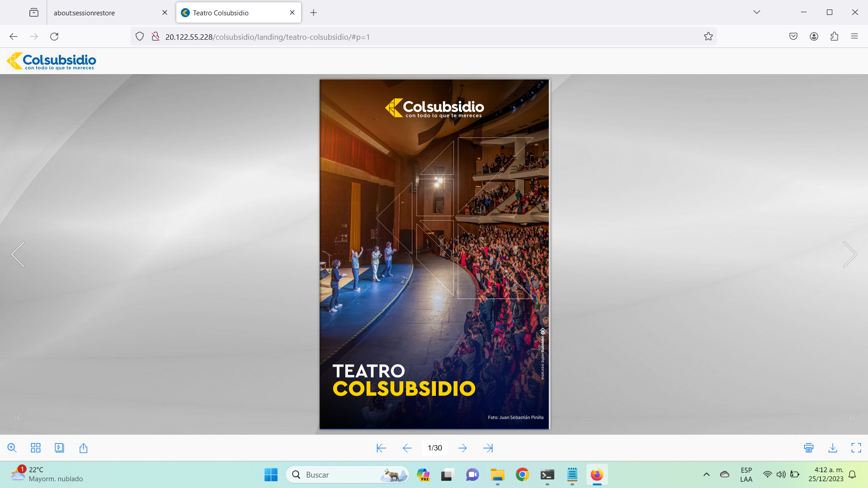Image resolution: width=868 pixels, height=488 pixels.
Task: Switch to the about:sessionrestore tab
Action: (x=85, y=13)
